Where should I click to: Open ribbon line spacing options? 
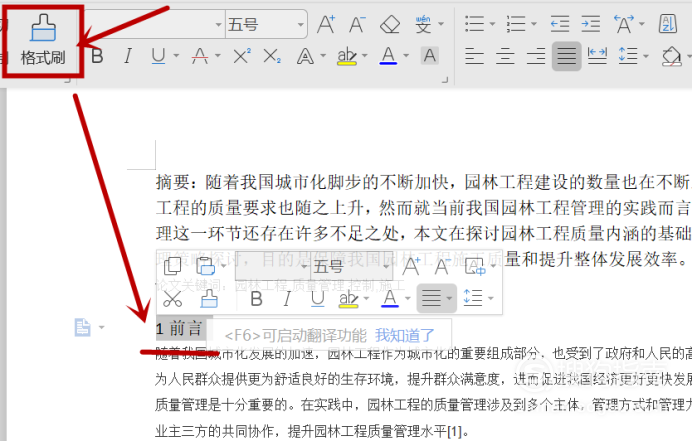tap(628, 56)
